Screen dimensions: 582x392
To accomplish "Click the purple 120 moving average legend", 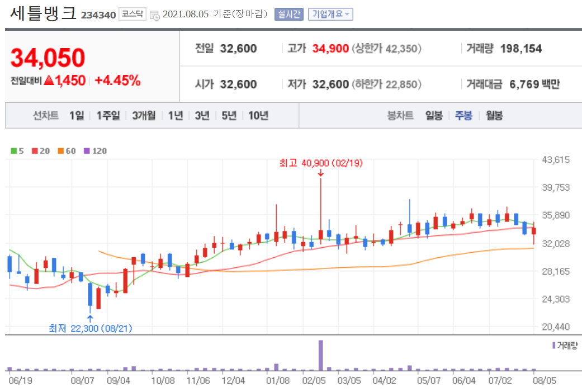I will [96, 151].
